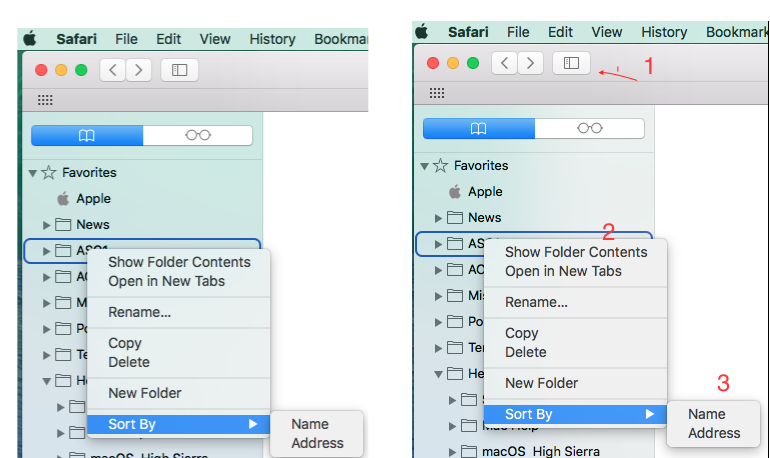Open Apple bookmark in right sidebar

(x=476, y=192)
